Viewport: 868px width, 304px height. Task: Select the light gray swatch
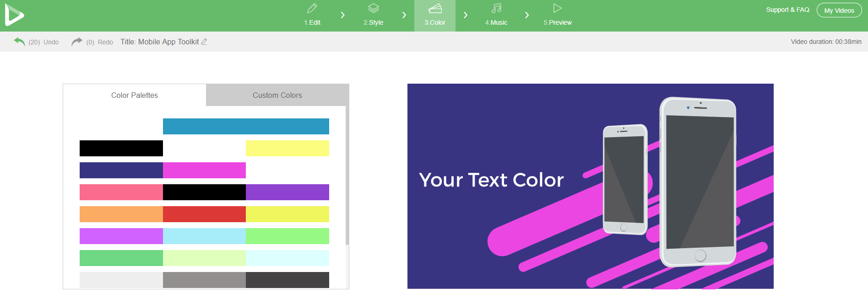[x=121, y=280]
